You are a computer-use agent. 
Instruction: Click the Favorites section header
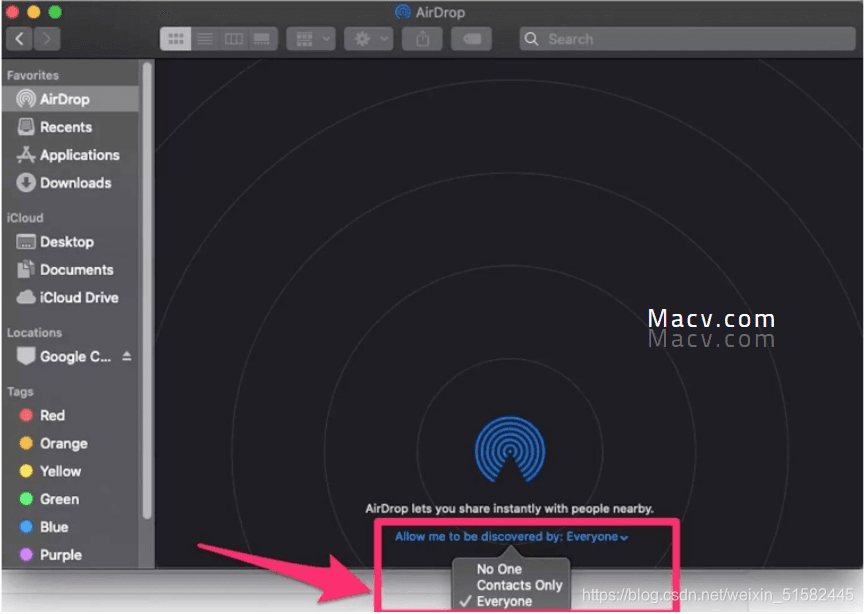point(33,76)
